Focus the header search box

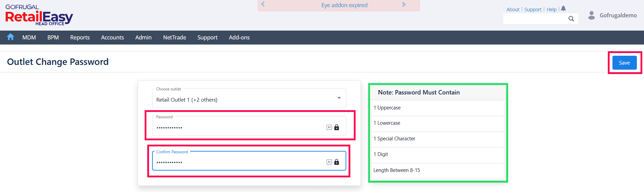[535, 19]
